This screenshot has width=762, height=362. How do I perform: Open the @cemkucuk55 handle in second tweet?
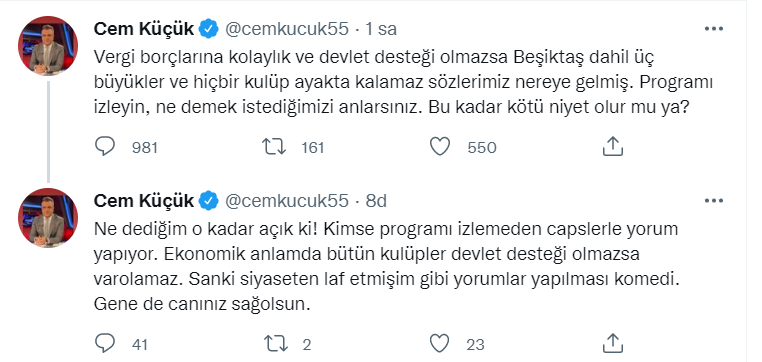[x=286, y=200]
